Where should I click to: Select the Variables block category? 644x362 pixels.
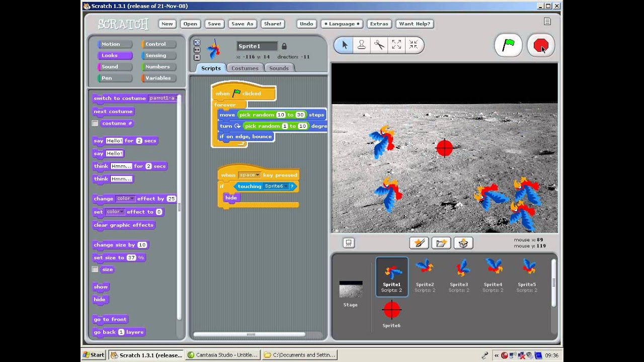point(159,78)
